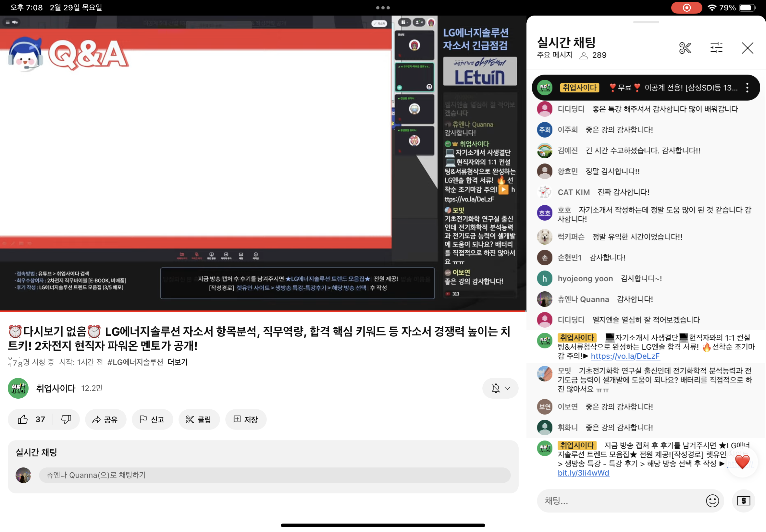Tap hyojeong yoon avatar in chat

pyautogui.click(x=544, y=278)
